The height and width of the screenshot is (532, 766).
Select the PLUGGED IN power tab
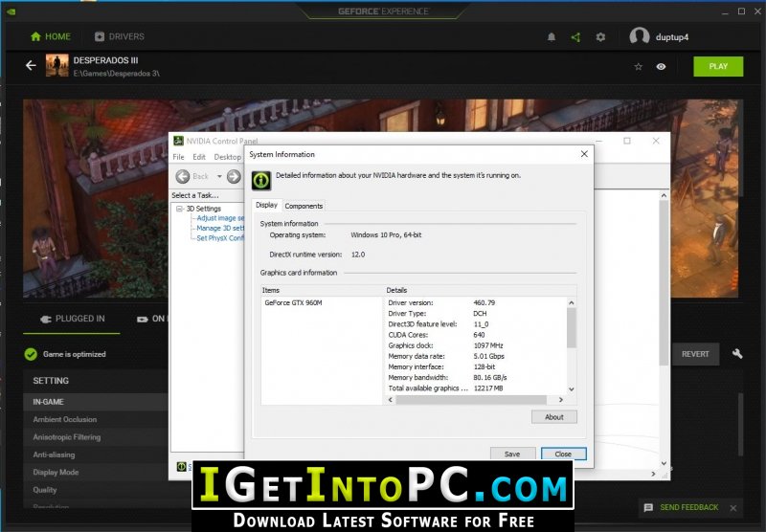click(72, 319)
